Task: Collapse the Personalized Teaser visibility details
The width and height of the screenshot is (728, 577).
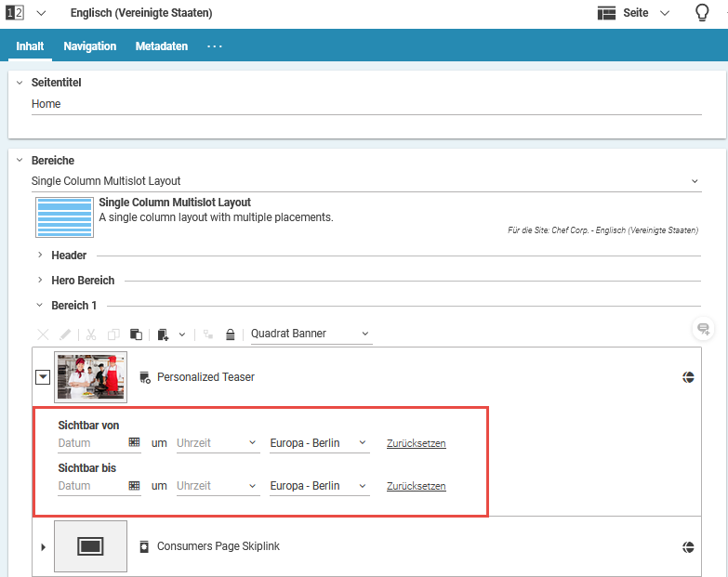Action: [43, 376]
